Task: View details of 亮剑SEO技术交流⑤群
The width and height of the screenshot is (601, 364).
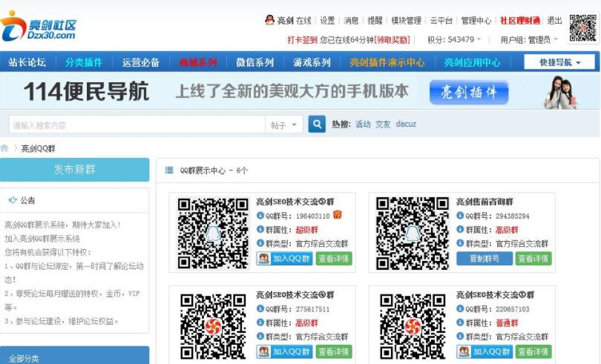Action: click(533, 351)
